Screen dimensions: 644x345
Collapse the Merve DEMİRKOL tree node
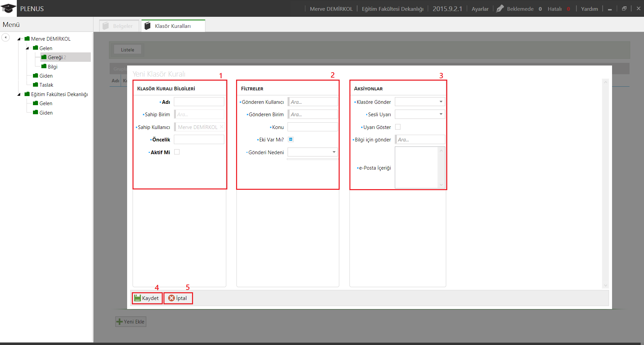click(x=19, y=39)
